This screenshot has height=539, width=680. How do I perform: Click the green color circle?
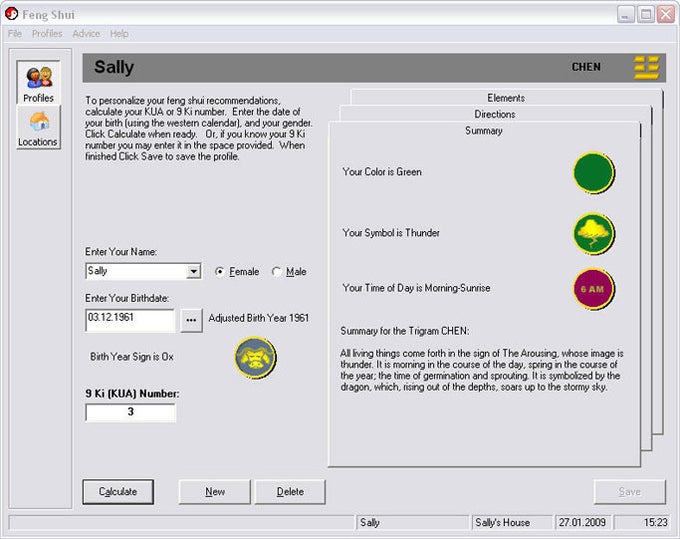point(594,172)
